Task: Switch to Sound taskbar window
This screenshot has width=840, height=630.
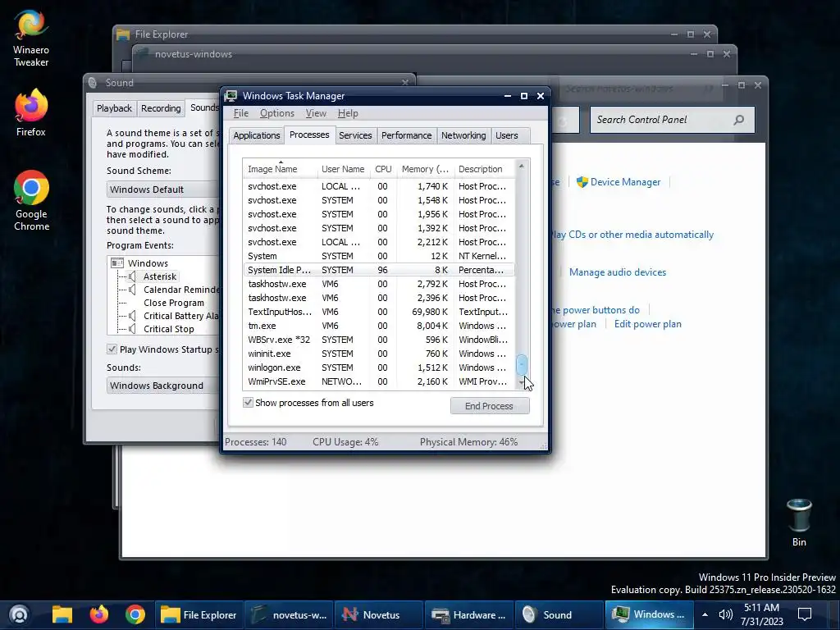Action: (x=559, y=614)
